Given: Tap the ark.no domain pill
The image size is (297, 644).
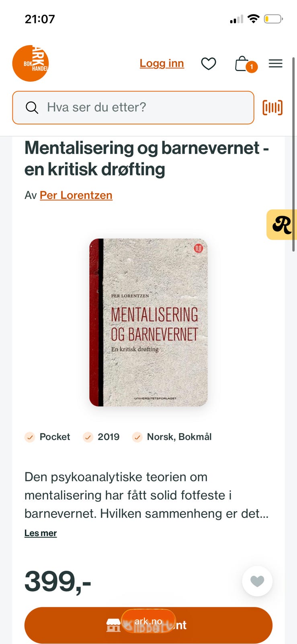Looking at the screenshot, I should click(x=148, y=621).
